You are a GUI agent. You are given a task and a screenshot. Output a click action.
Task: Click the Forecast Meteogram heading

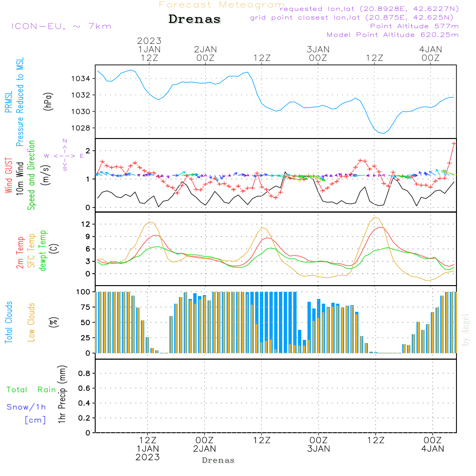click(x=221, y=5)
